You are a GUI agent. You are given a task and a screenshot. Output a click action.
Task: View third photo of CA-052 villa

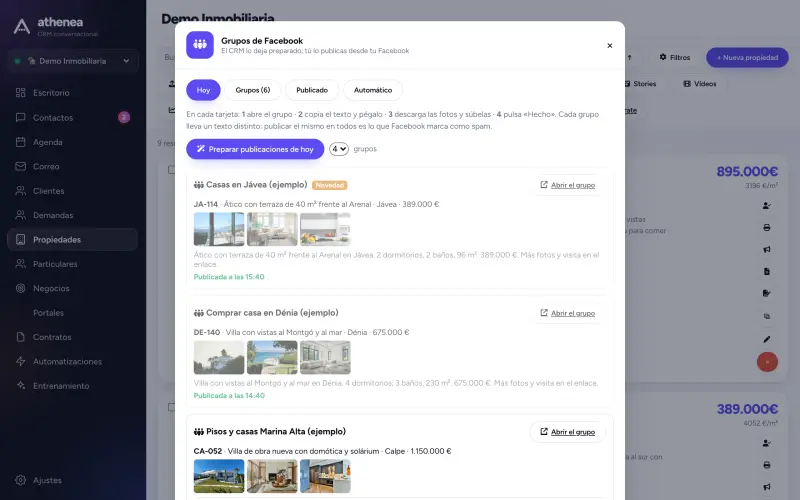325,476
